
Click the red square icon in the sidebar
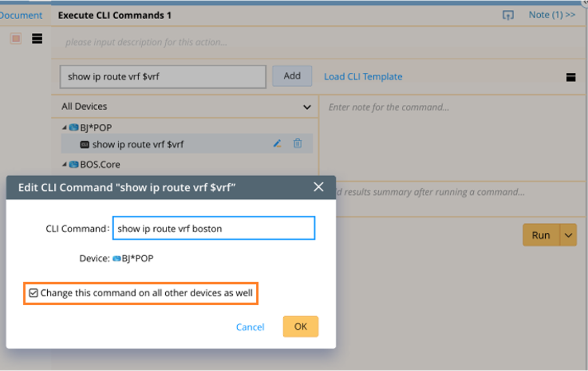click(15, 39)
